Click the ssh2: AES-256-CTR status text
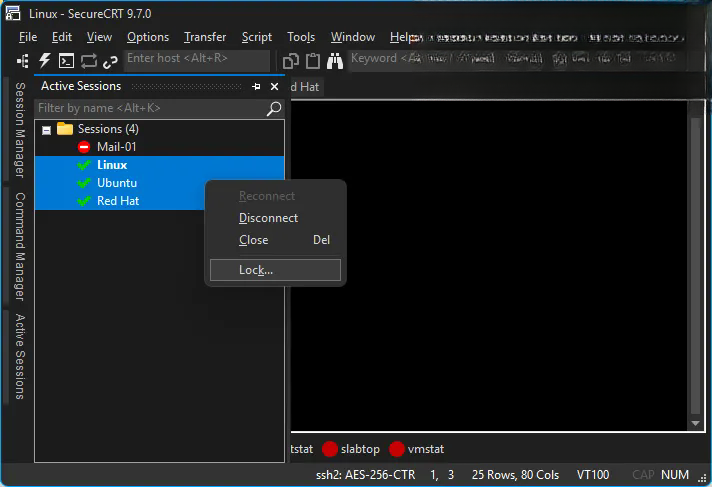The height and width of the screenshot is (487, 712). pyautogui.click(x=366, y=475)
